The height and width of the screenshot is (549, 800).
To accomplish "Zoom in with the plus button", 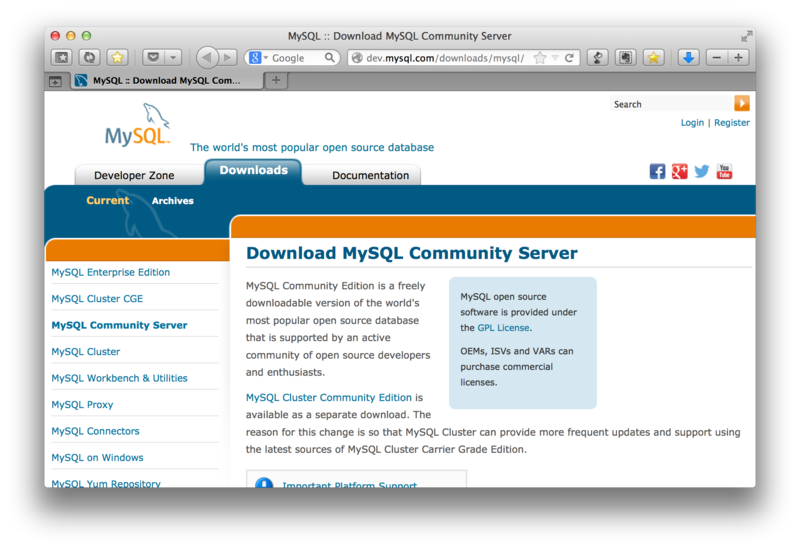I will point(738,58).
